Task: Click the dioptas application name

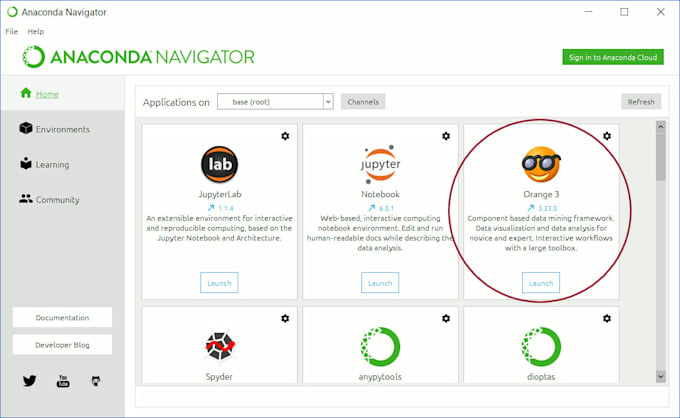Action: [x=541, y=376]
